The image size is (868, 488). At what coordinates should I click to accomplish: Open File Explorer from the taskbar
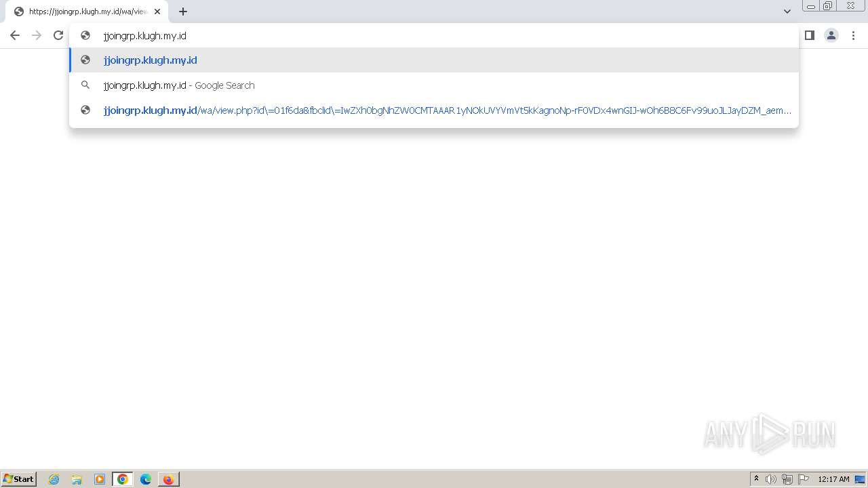click(77, 479)
